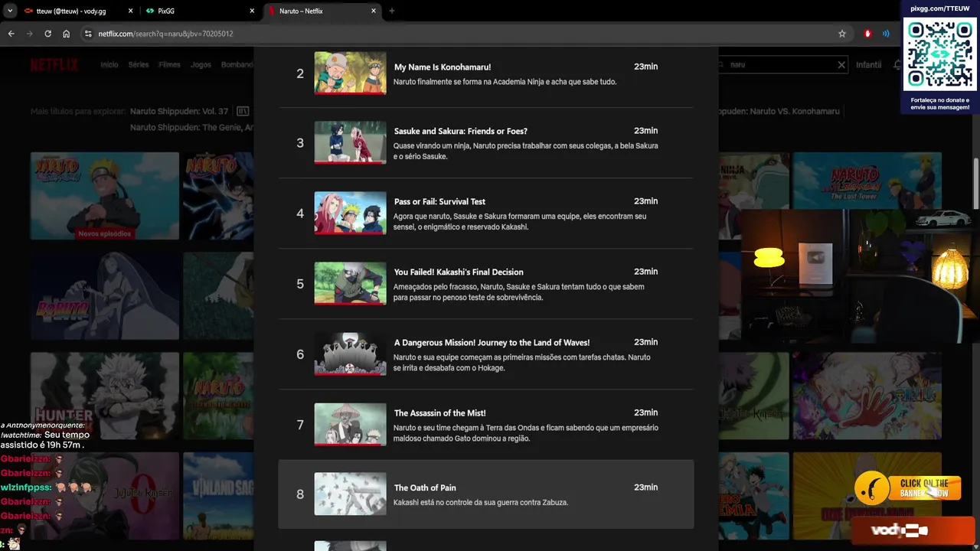
Task: Click the title Pass or Fail: Survival Test
Action: coord(439,202)
